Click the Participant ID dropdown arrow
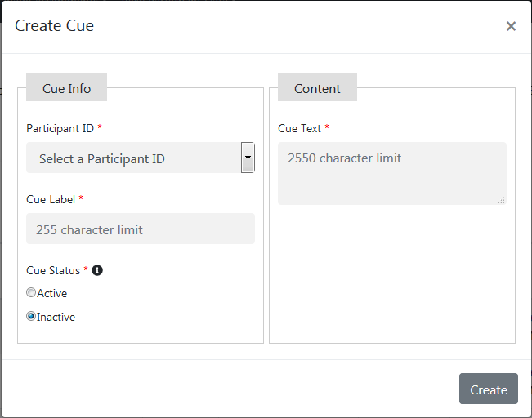This screenshot has width=532, height=418. (x=248, y=158)
